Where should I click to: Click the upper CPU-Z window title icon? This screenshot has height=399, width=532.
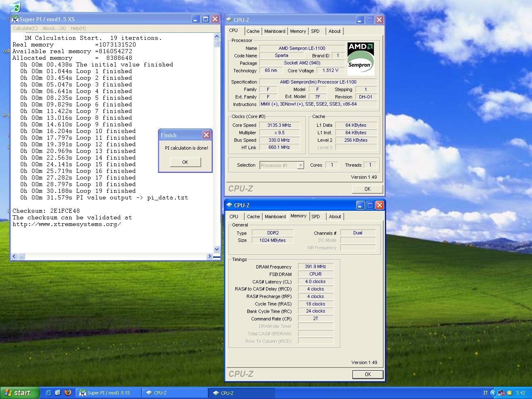[x=229, y=20]
